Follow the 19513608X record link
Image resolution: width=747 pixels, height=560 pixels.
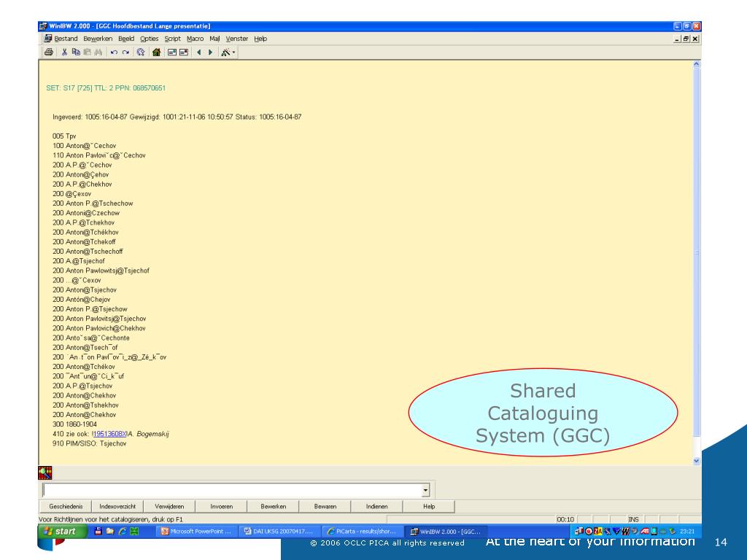click(110, 434)
